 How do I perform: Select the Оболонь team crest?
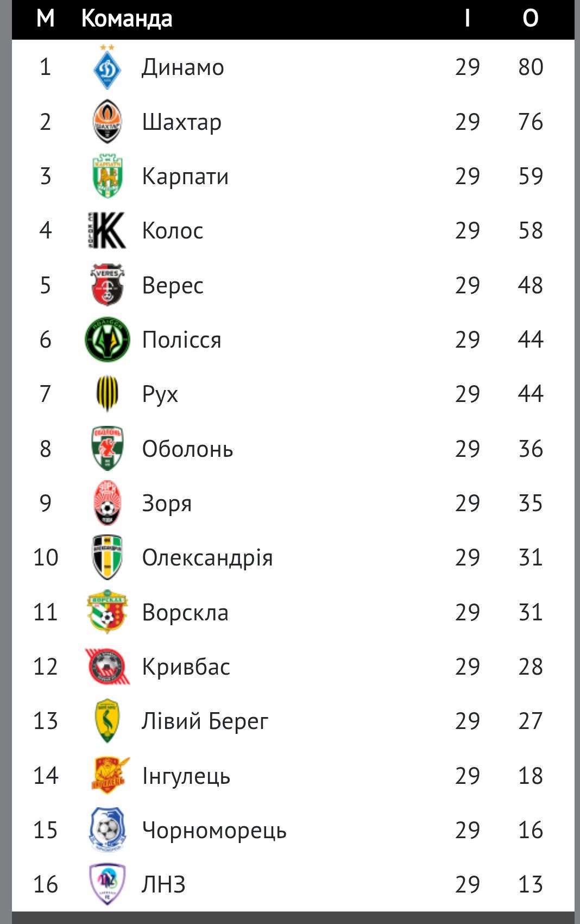[x=108, y=449]
